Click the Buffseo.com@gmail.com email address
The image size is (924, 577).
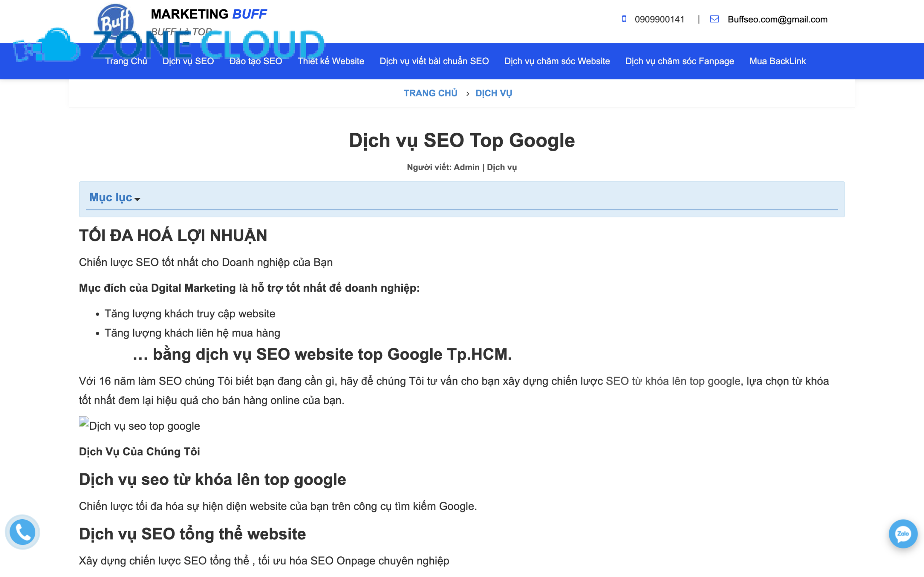point(777,19)
